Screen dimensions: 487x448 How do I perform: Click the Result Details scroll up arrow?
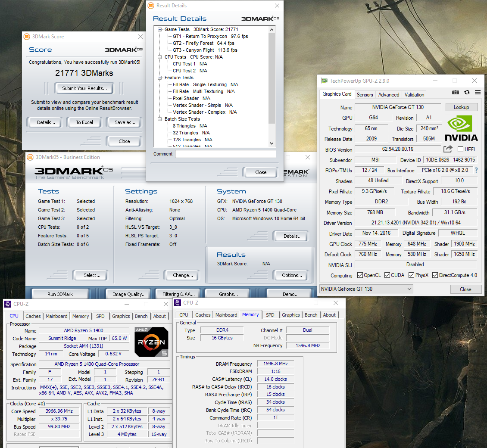click(x=272, y=30)
